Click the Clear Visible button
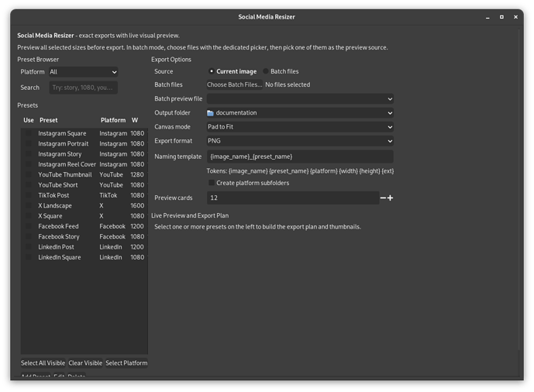Viewport: 534px width, 392px height. [85, 363]
